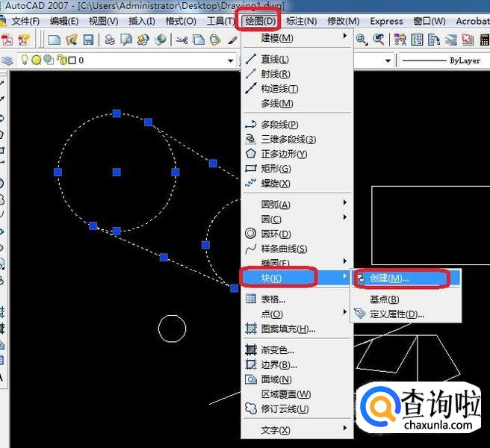Click the Zoom Window magnifier icon
The height and width of the screenshot is (448, 490).
coord(362,40)
